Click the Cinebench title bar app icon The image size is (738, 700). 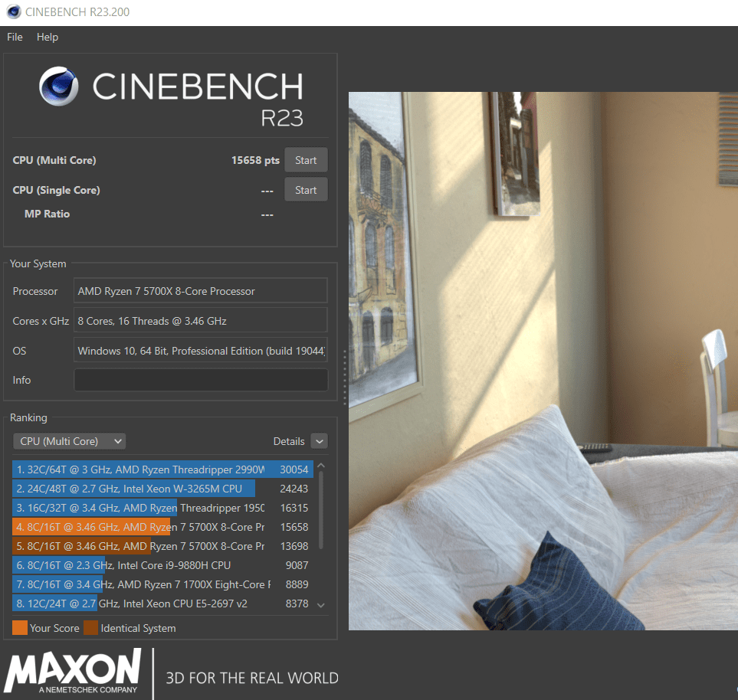point(14,11)
